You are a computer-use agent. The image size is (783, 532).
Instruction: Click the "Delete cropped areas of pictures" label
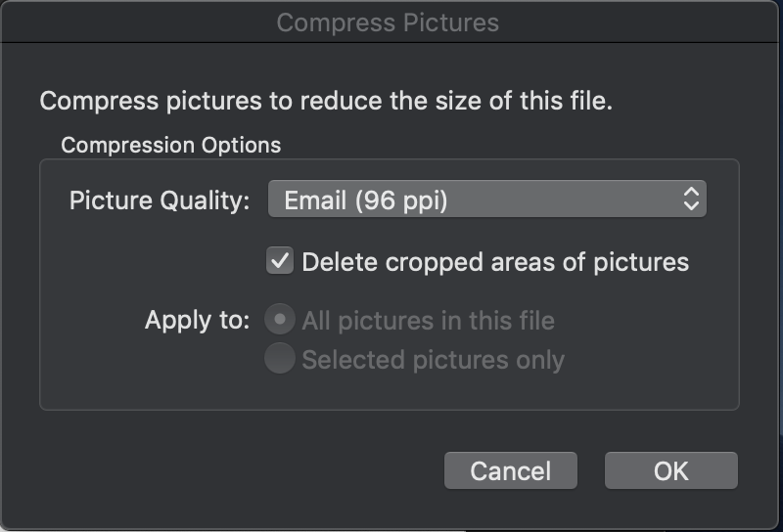click(x=495, y=262)
